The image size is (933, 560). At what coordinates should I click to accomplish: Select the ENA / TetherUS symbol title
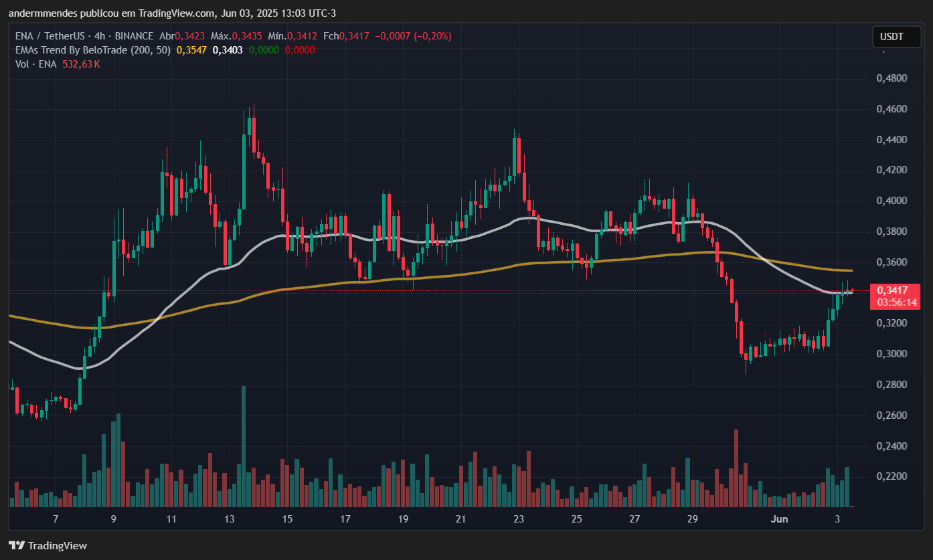(50, 36)
